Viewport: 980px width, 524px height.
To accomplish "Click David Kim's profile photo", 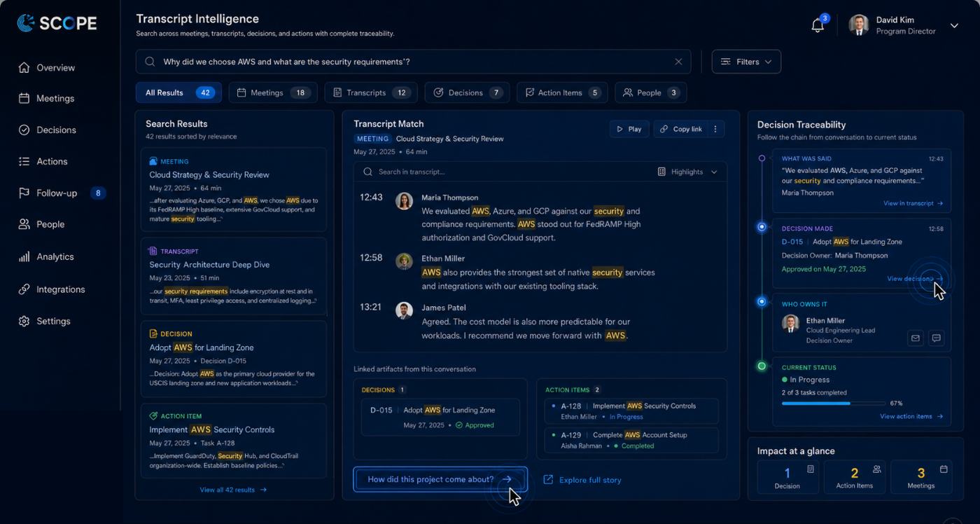I will pos(859,26).
